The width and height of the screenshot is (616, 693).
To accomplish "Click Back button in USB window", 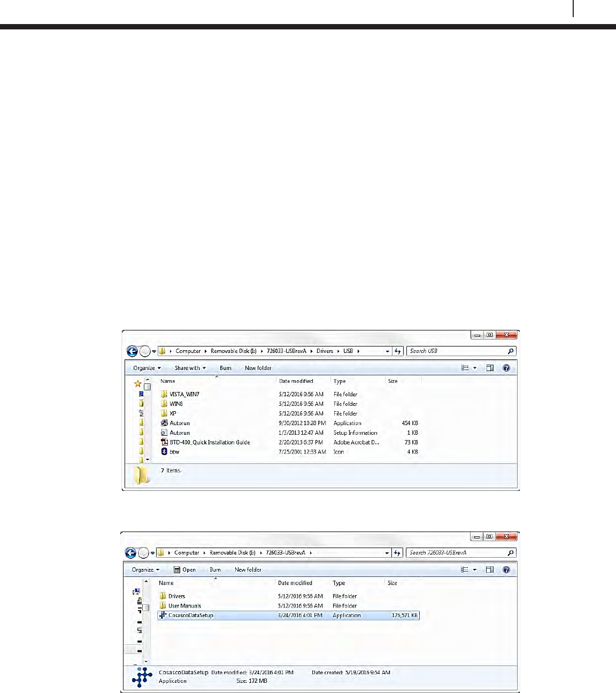I will pos(132,351).
